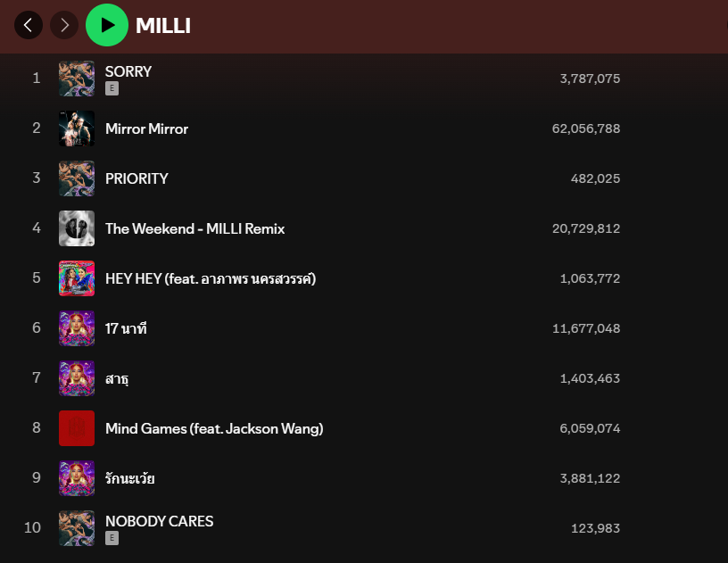Click the SORRY album cover thumbnail
Image resolution: width=728 pixels, height=563 pixels.
tap(77, 79)
